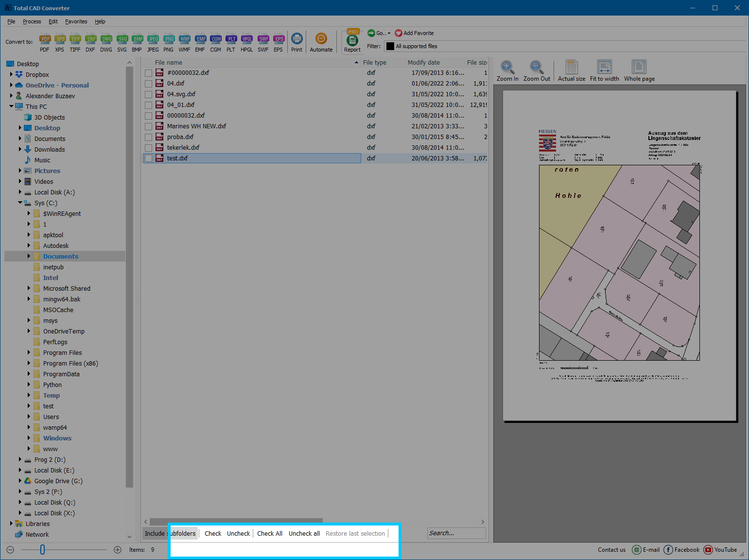Check the checkbox next to proba.dxf
This screenshot has width=749, height=560.
149,137
